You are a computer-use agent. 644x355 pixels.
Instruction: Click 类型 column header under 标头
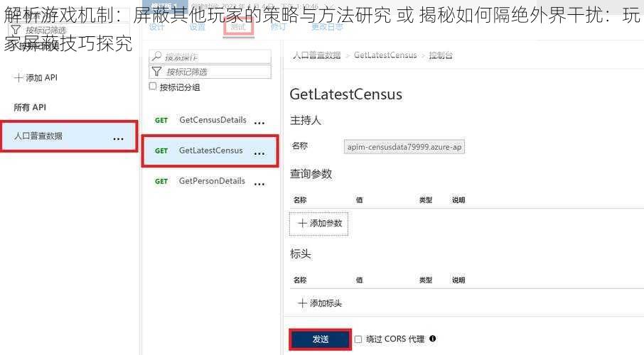click(426, 280)
